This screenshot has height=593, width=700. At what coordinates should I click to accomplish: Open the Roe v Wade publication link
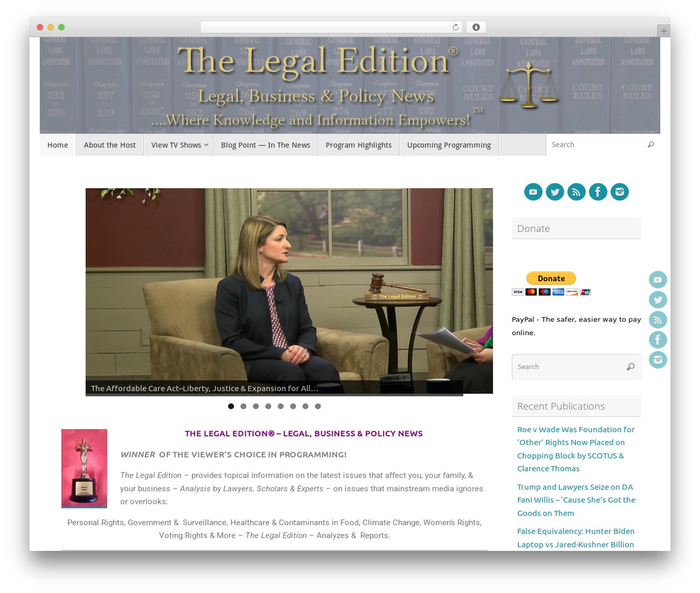576,449
